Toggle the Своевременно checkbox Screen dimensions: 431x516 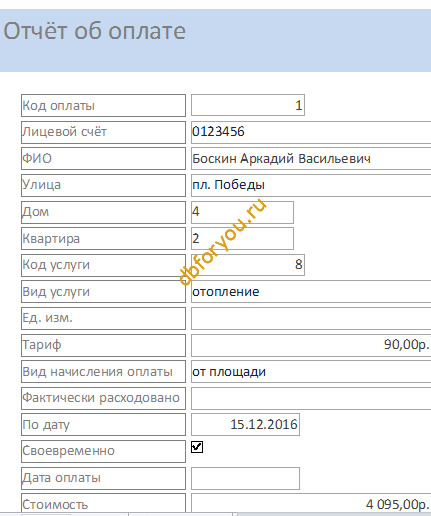click(x=197, y=447)
